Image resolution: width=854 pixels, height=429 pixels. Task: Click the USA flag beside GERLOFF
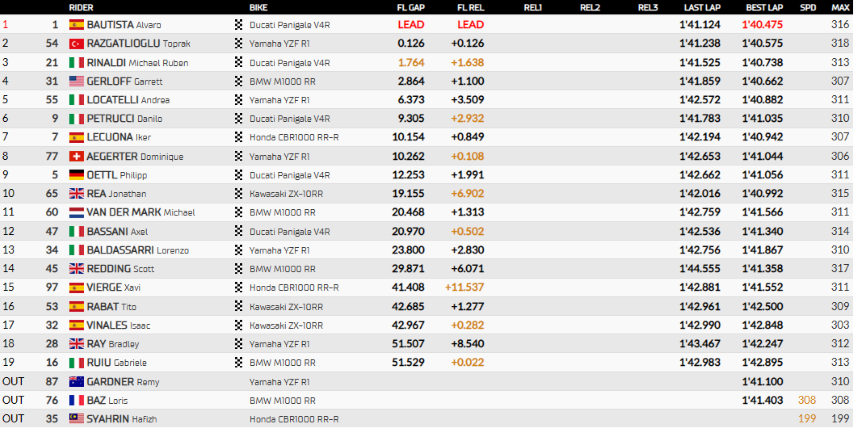click(x=76, y=82)
